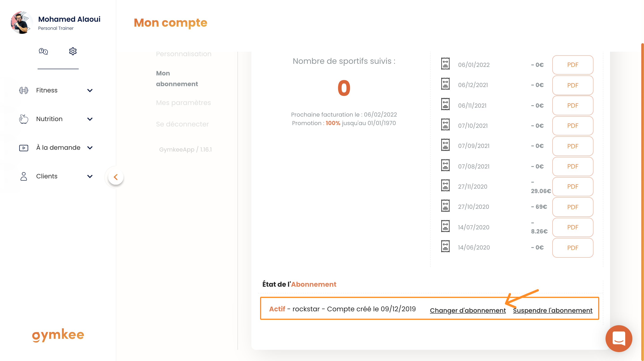Click invoice icon for 07/10/2021
The height and width of the screenshot is (361, 644).
tap(445, 124)
